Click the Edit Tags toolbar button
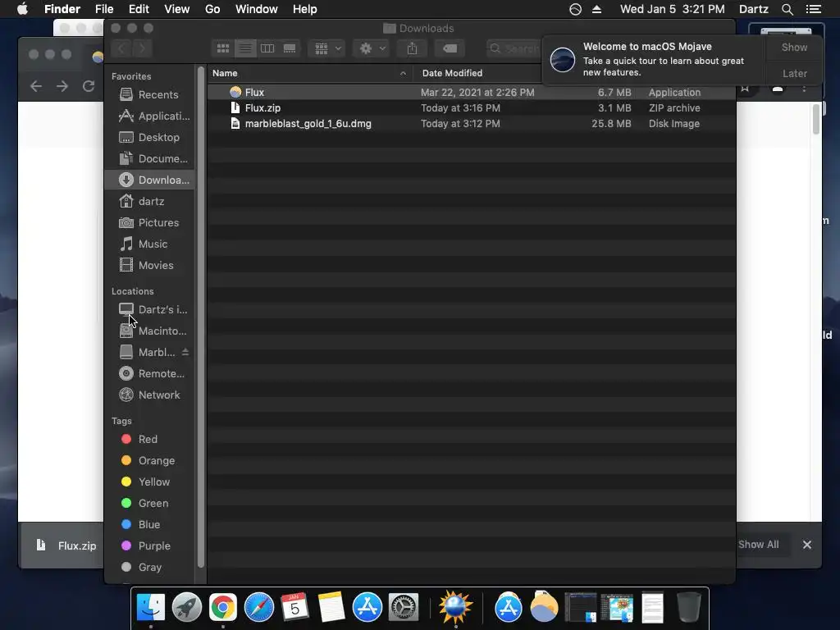Viewport: 840px width, 630px height. coord(450,48)
